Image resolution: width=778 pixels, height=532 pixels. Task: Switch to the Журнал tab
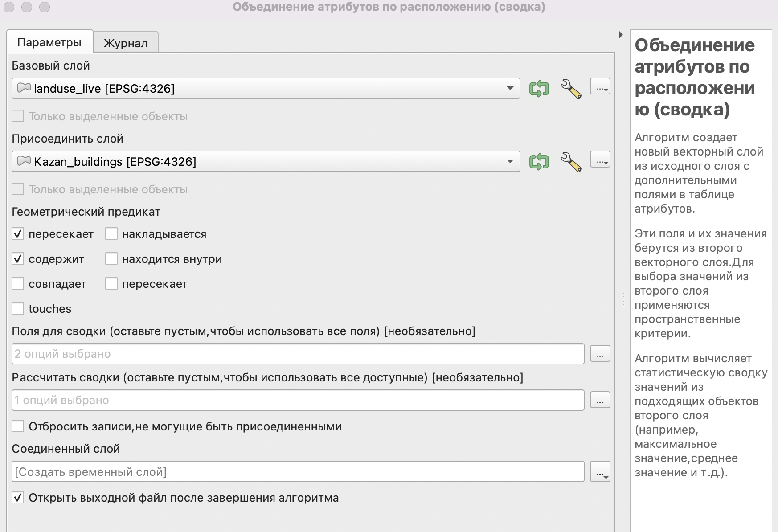click(126, 43)
